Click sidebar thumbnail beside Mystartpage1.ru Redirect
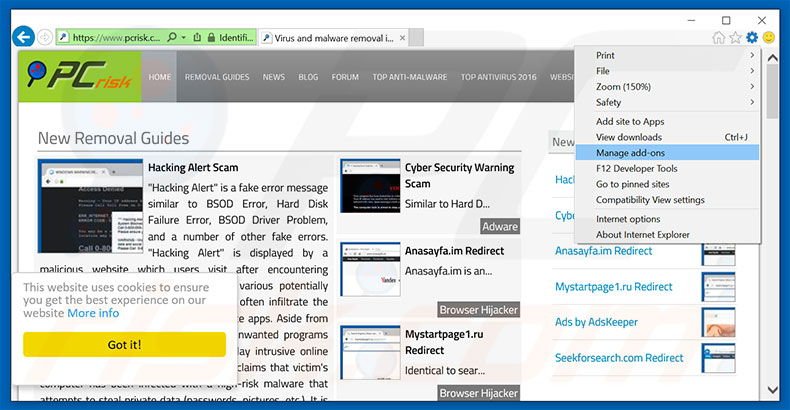Screen dimensions: 790x410 pos(718,287)
